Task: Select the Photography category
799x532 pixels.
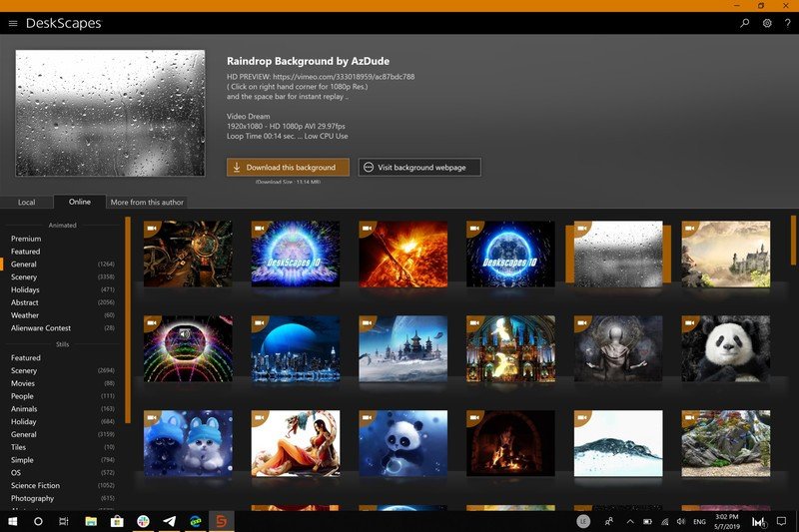Action: (62, 498)
